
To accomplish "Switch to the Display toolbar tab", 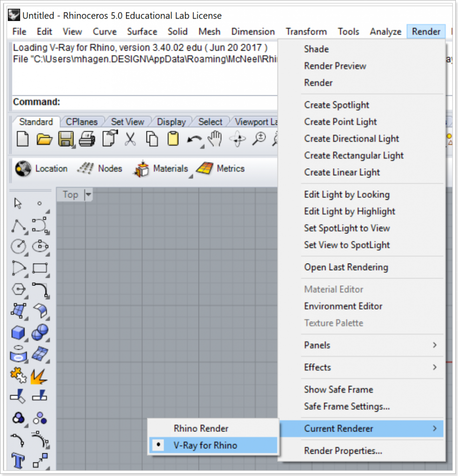I will point(171,122).
